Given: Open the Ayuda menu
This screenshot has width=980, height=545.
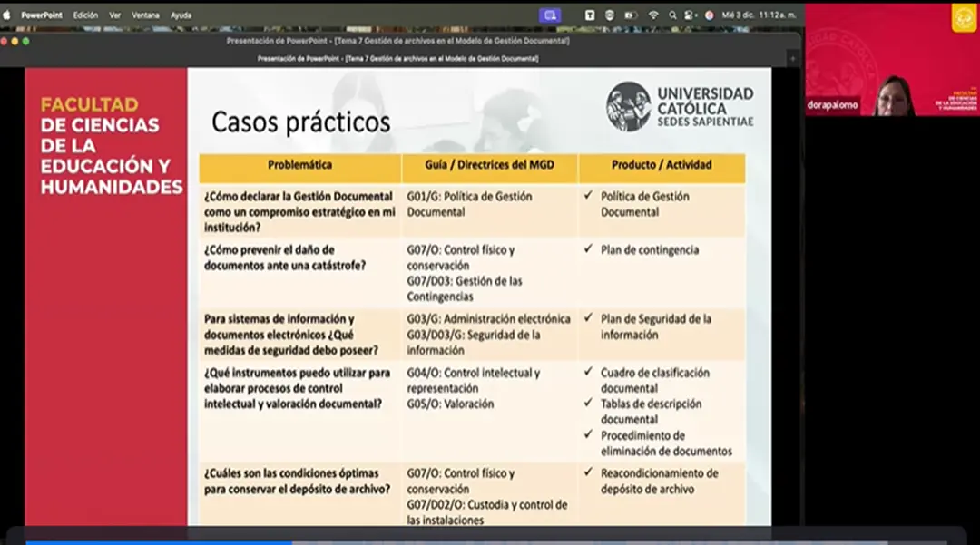Looking at the screenshot, I should pos(181,15).
